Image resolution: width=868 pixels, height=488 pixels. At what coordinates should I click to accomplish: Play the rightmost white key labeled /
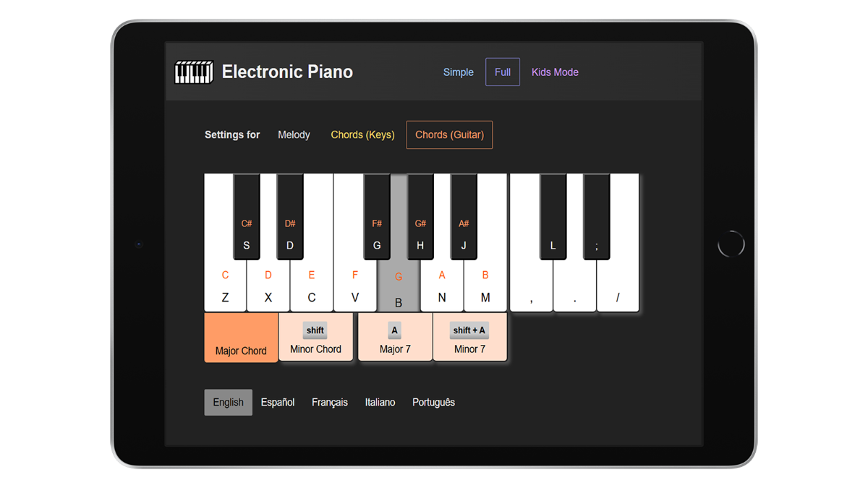pyautogui.click(x=618, y=289)
